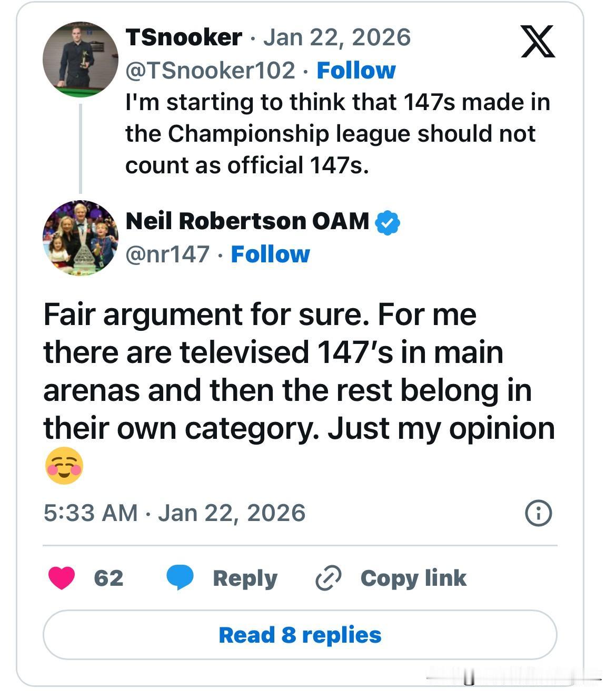The image size is (616, 698).
Task: Open the TSnooker display name
Action: tap(184, 37)
